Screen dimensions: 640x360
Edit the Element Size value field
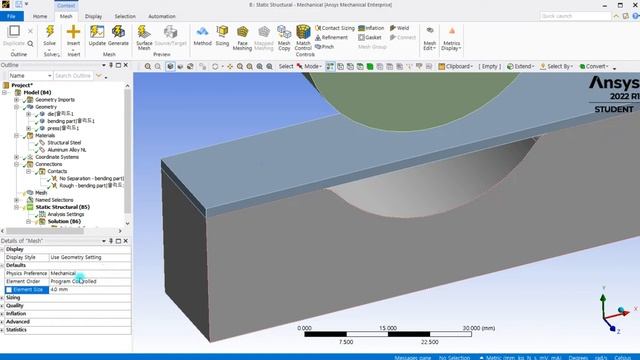[90, 290]
